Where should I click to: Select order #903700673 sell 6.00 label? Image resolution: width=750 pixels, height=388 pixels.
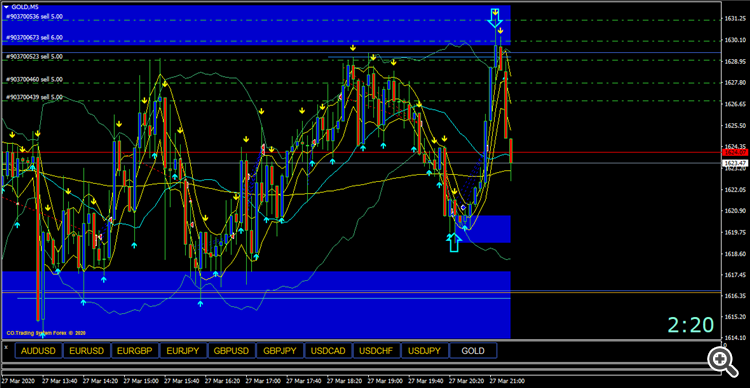pos(34,37)
